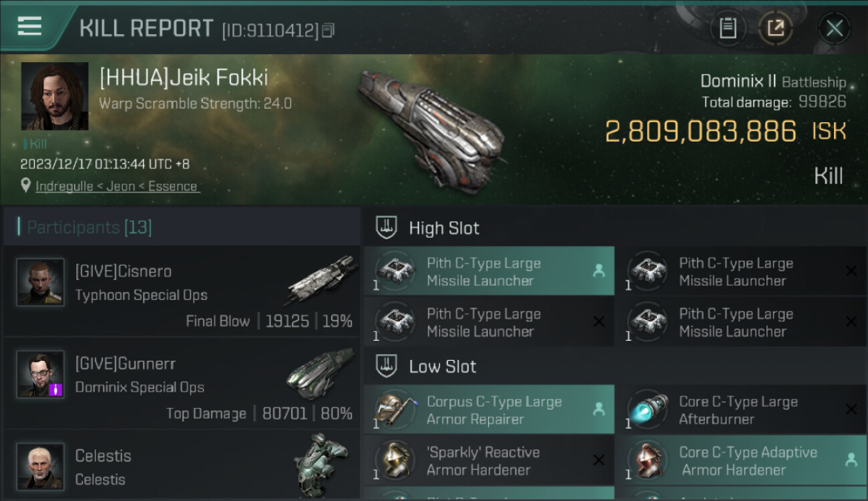Open Cisnero's pilot portrait
The image size is (868, 501).
coord(40,283)
